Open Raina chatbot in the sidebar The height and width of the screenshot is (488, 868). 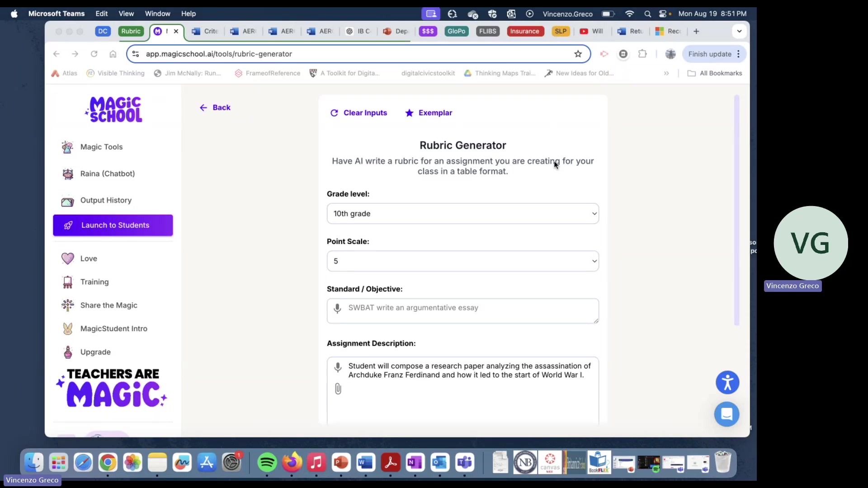tap(107, 174)
